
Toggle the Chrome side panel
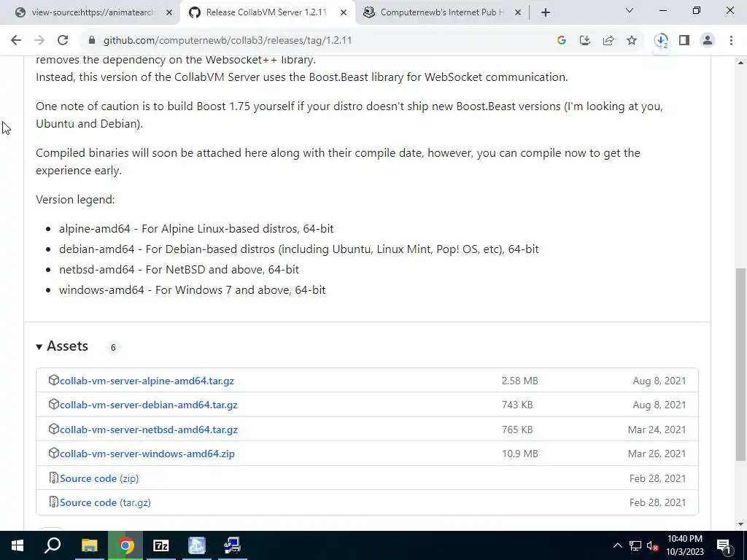tap(684, 41)
